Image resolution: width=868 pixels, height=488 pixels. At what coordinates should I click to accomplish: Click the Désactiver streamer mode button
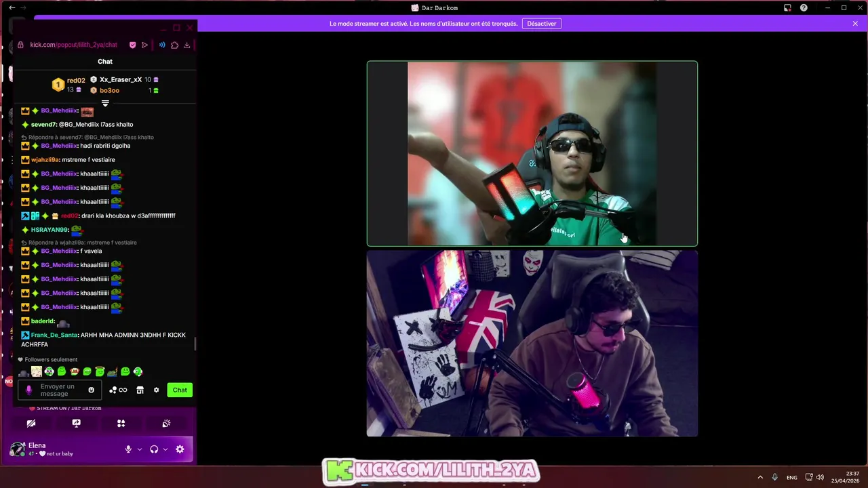pos(542,24)
